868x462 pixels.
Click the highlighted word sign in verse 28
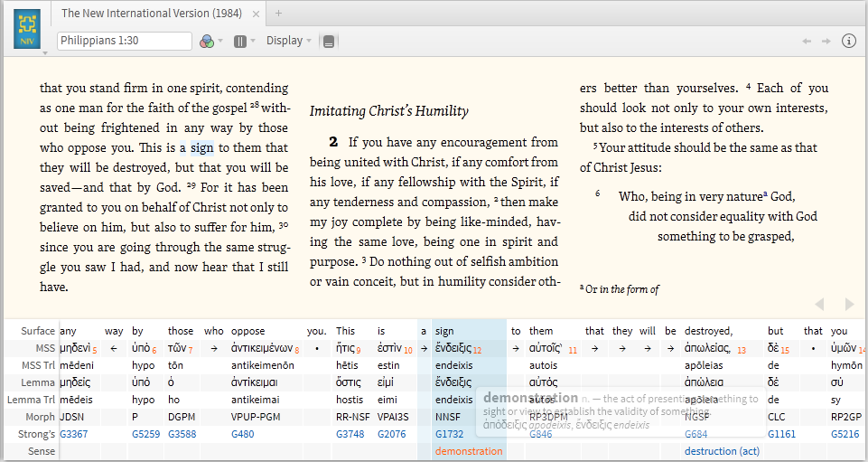click(x=202, y=148)
